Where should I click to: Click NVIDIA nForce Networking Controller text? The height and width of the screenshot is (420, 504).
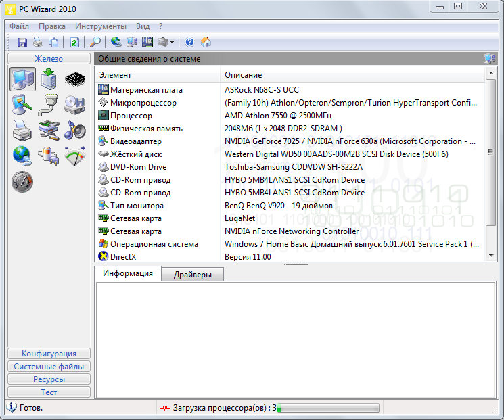[292, 231]
